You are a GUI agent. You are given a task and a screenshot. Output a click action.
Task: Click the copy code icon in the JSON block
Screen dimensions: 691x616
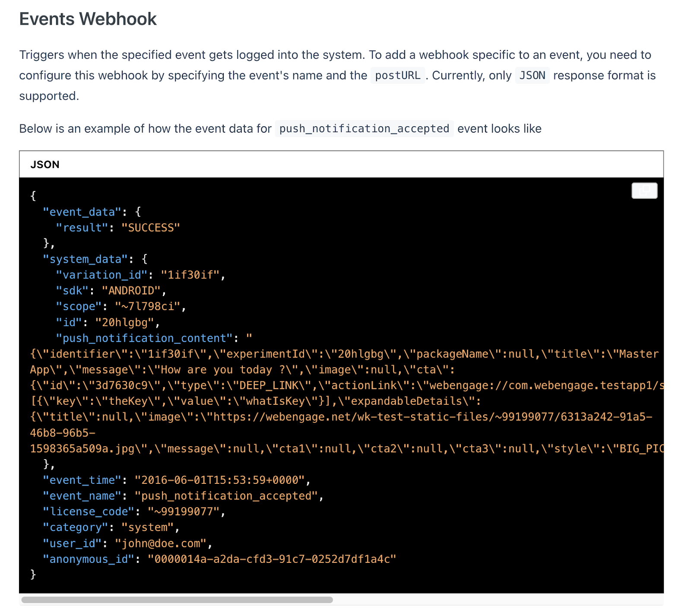coord(644,191)
